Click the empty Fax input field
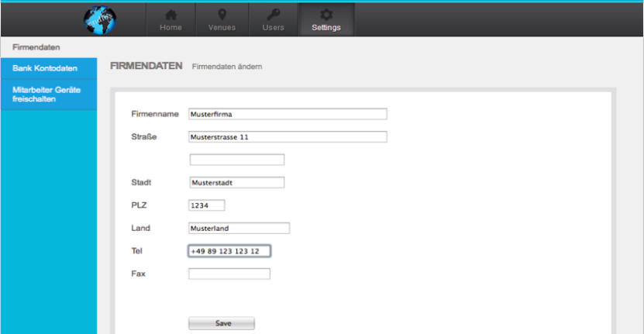The width and height of the screenshot is (644, 334). (229, 274)
